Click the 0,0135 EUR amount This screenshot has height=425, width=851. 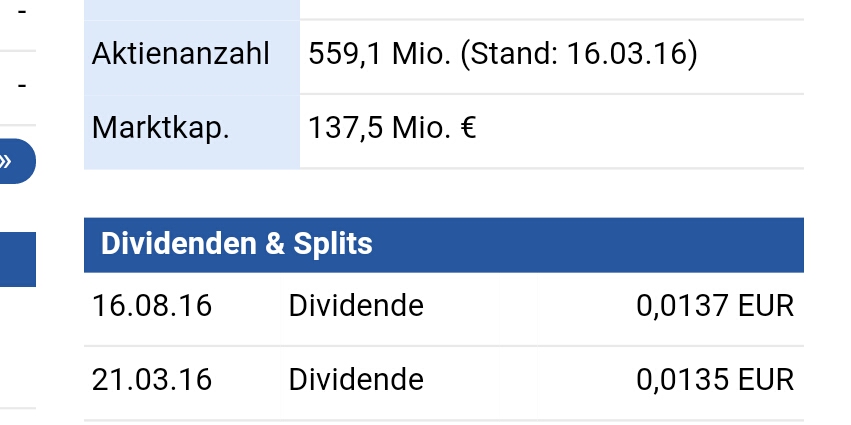point(714,380)
